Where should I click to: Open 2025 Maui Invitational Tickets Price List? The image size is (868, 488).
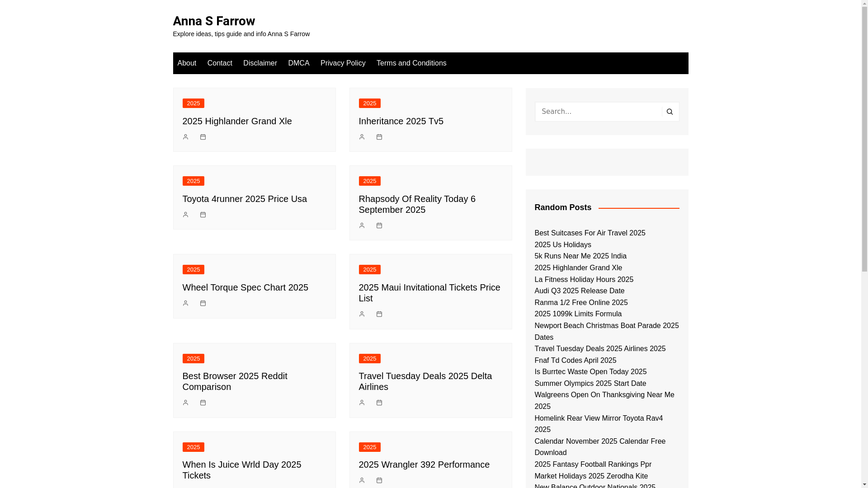(429, 293)
